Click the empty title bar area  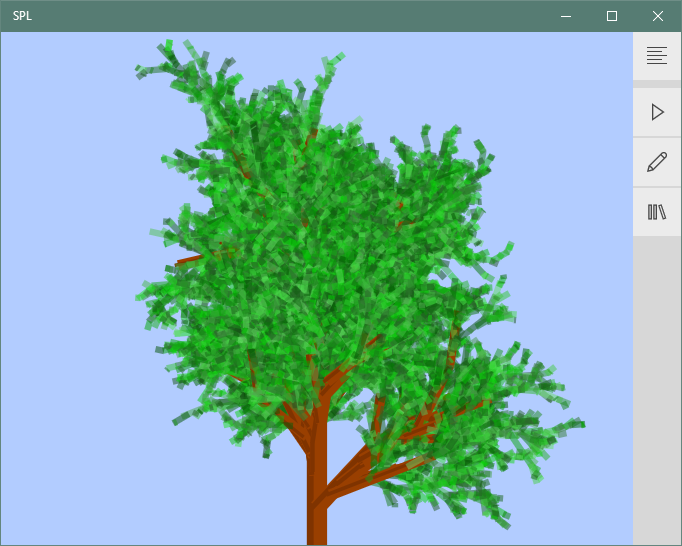300,16
